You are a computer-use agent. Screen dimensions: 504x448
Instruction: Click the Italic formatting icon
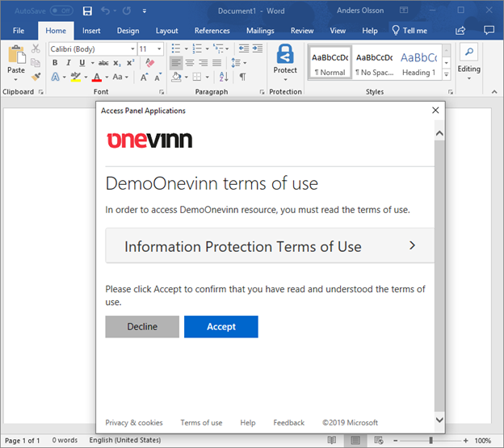point(69,63)
